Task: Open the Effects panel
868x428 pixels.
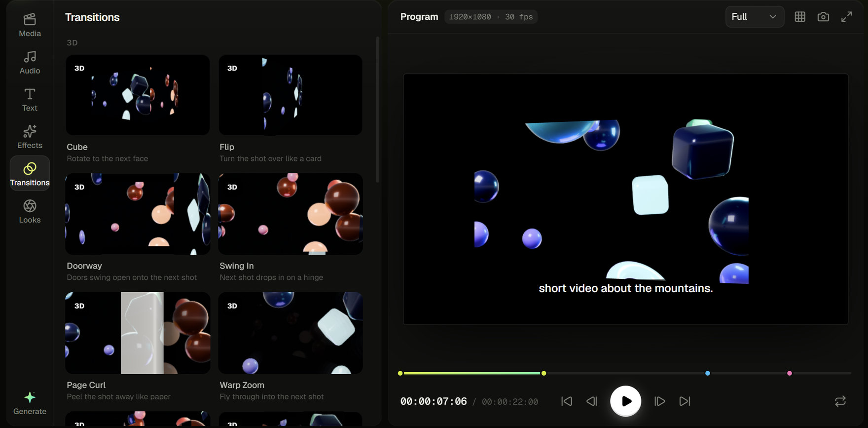Action: pyautogui.click(x=30, y=137)
